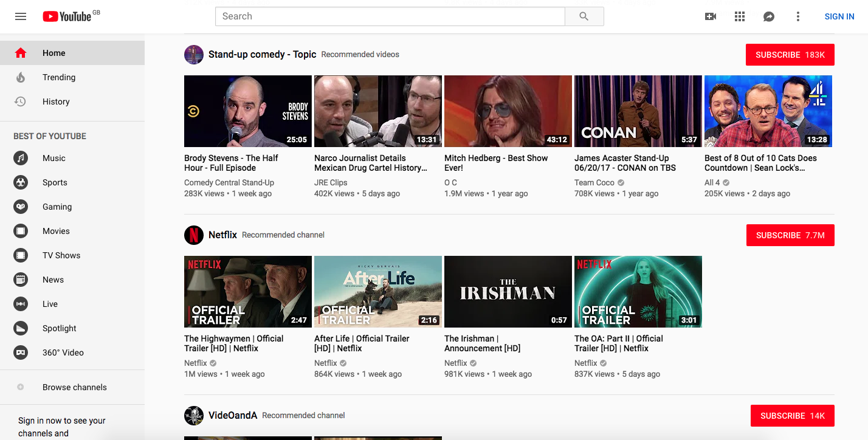The width and height of the screenshot is (868, 440).
Task: Click the Music note icon
Action: 21,158
